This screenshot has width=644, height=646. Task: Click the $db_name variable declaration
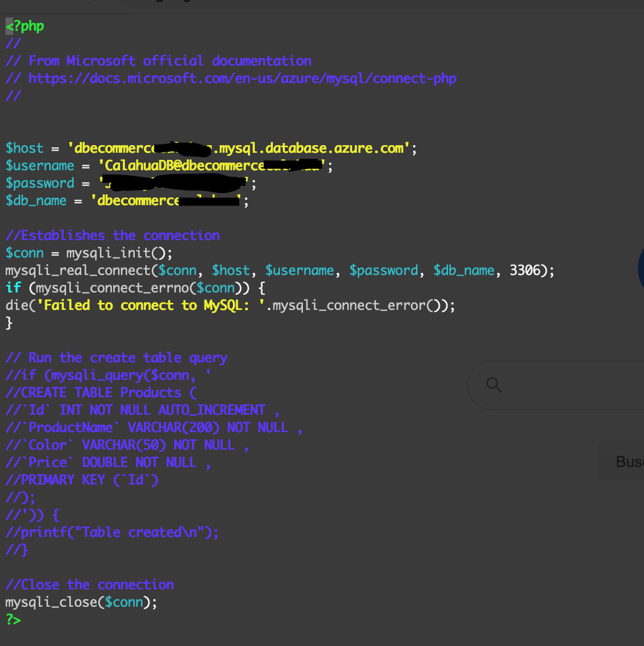(x=36, y=201)
